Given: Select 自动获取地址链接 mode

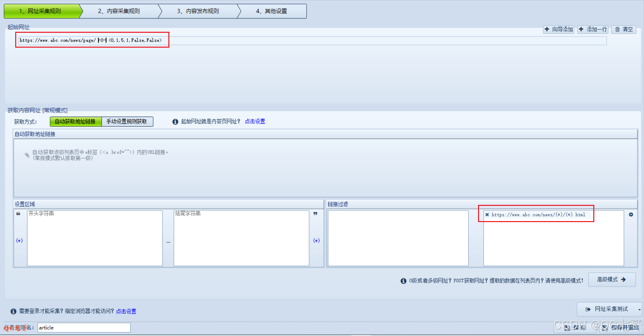Looking at the screenshot, I should (75, 121).
